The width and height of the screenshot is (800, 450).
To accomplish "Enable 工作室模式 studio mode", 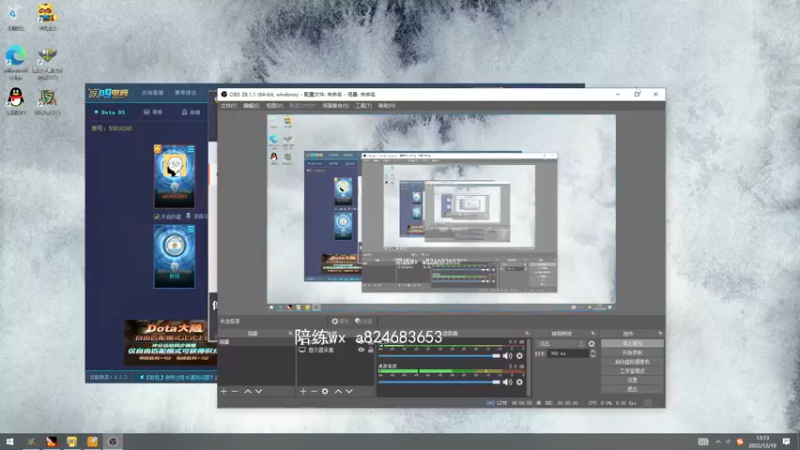I will coord(632,371).
